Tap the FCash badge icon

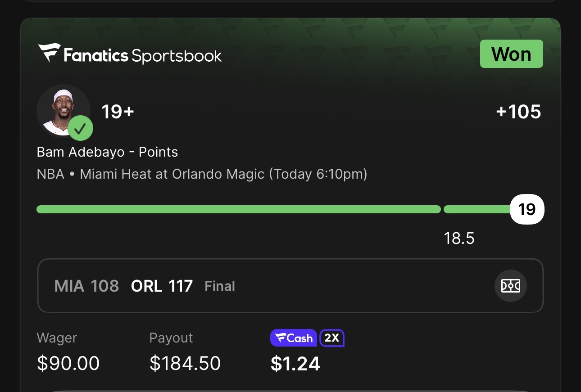[x=293, y=338]
